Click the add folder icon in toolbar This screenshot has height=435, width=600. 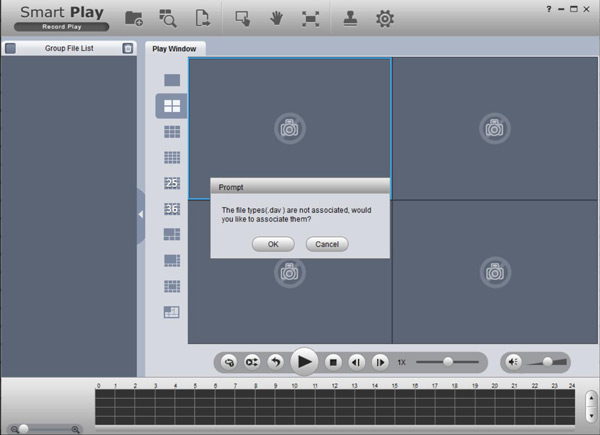pyautogui.click(x=134, y=18)
